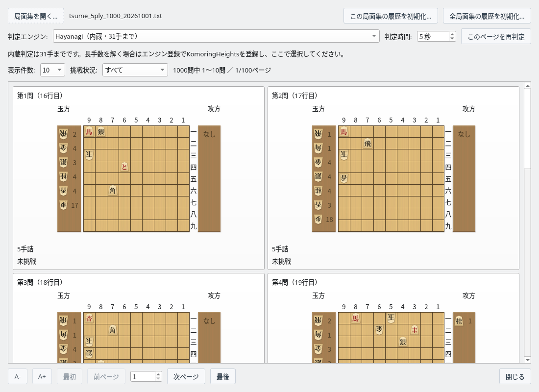Screen dimensions: 539x392
Task: Click the 第4問(19行目) heading
Action: [294, 282]
